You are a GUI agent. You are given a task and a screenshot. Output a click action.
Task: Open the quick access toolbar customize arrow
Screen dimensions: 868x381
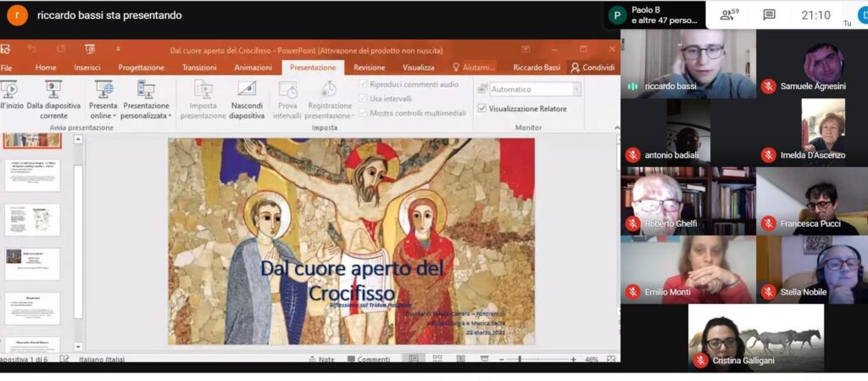coord(118,48)
